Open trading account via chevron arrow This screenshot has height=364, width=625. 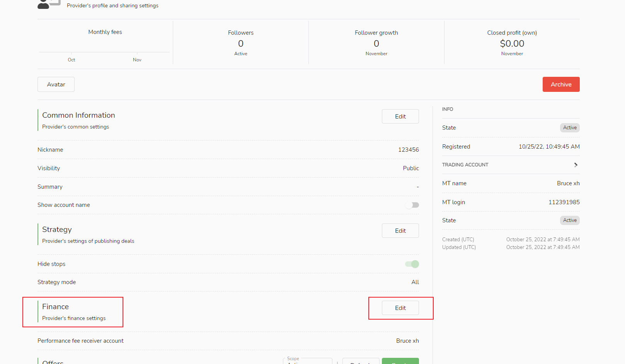coord(576,165)
